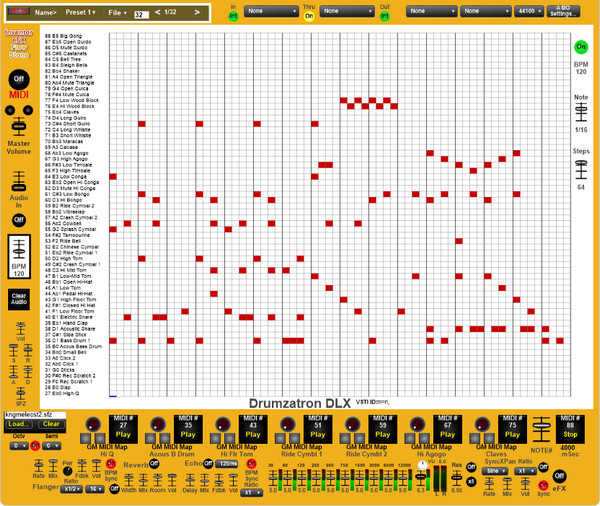
Task: Click the Master Volume knob icon
Action: point(18,127)
